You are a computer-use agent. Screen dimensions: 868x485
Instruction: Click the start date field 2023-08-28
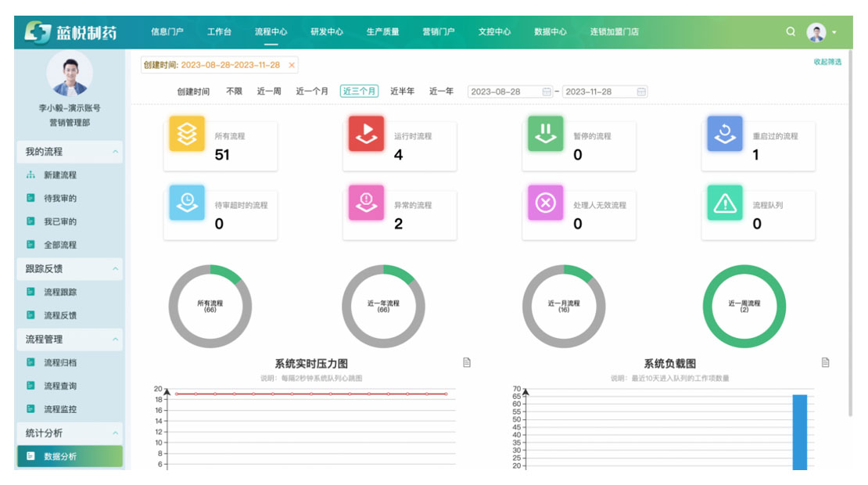tap(504, 92)
